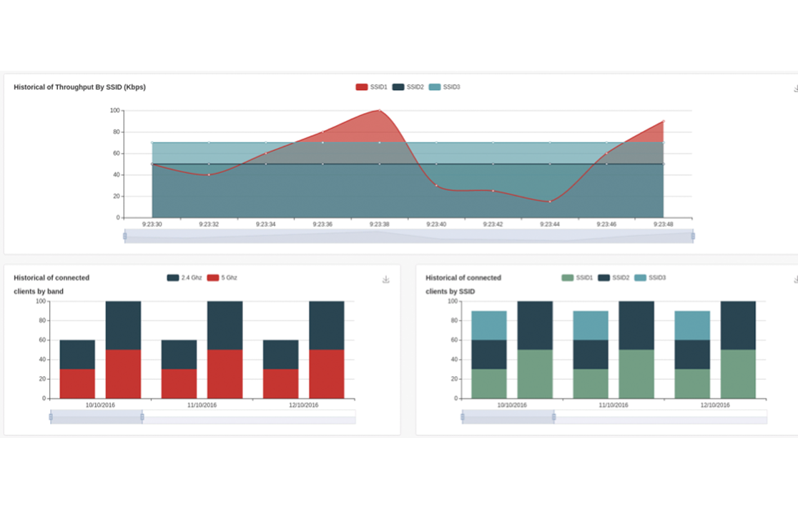Click left zoom handle under clients by SSID chart

coord(463,417)
